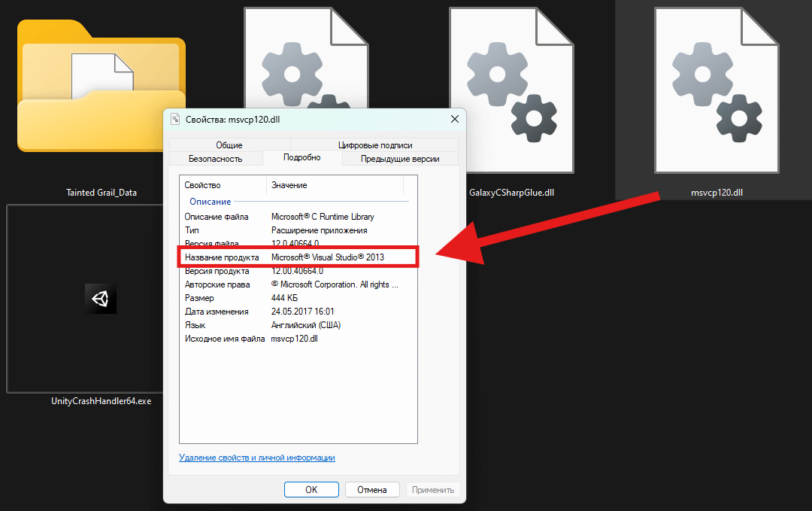
Task: Select the Английский (США) value
Action: tap(306, 325)
